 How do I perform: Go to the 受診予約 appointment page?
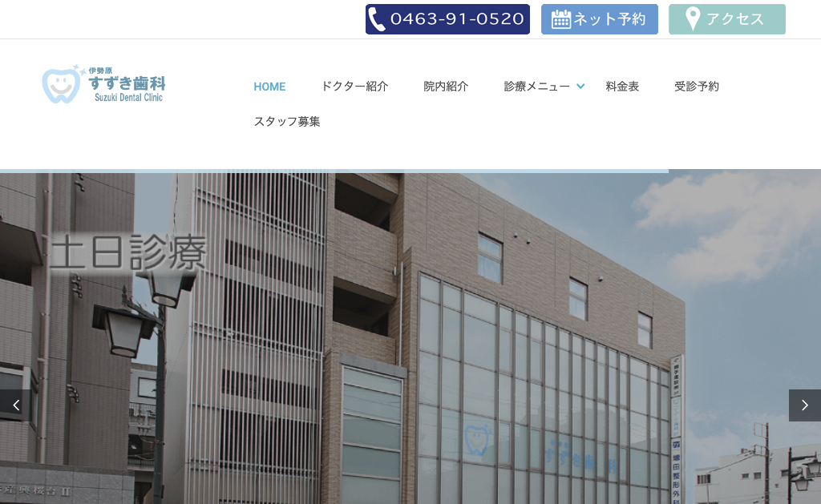697,87
